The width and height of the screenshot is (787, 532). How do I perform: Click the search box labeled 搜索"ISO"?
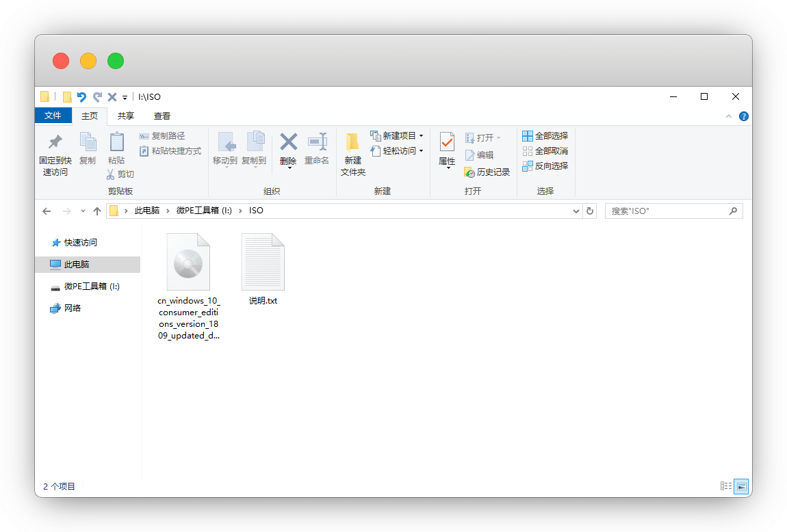click(x=667, y=211)
